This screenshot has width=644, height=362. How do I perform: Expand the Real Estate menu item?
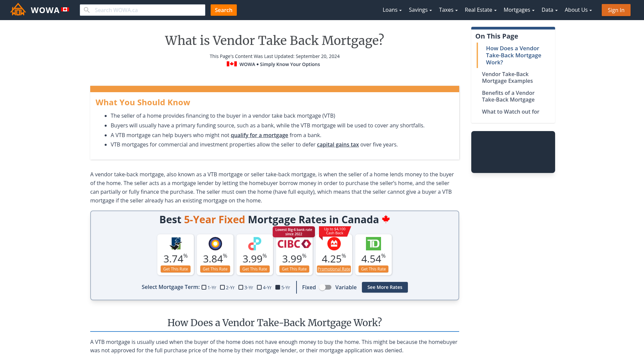(x=480, y=10)
